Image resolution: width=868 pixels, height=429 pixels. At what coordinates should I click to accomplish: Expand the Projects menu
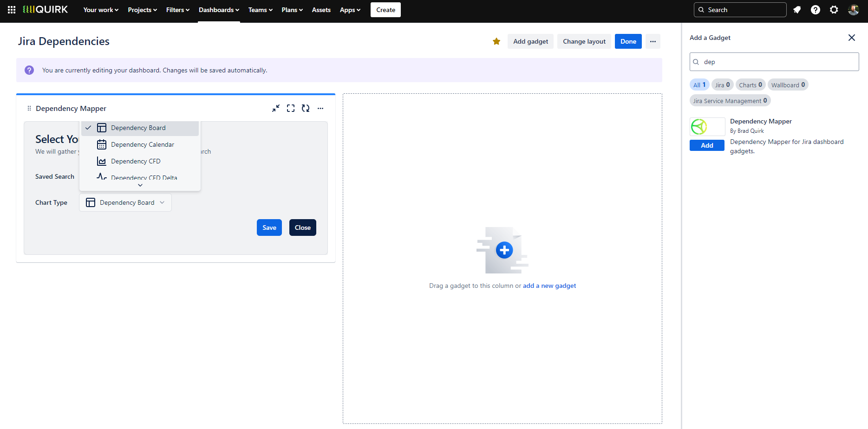[143, 10]
